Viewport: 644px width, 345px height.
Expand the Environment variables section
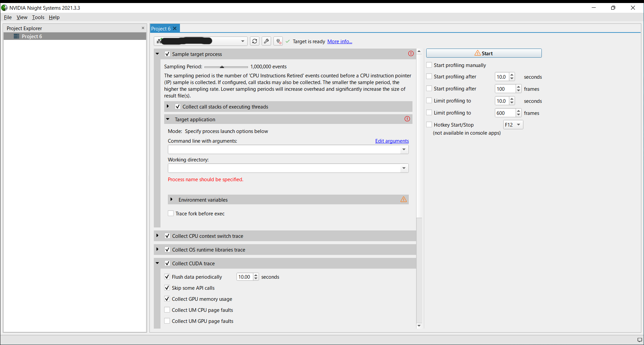172,200
